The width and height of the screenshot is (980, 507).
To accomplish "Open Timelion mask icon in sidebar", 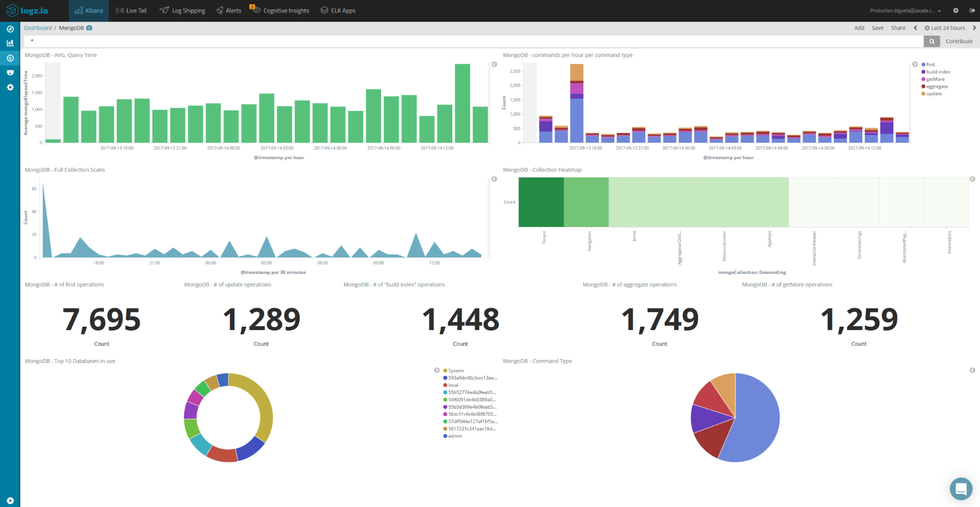I will coord(10,72).
